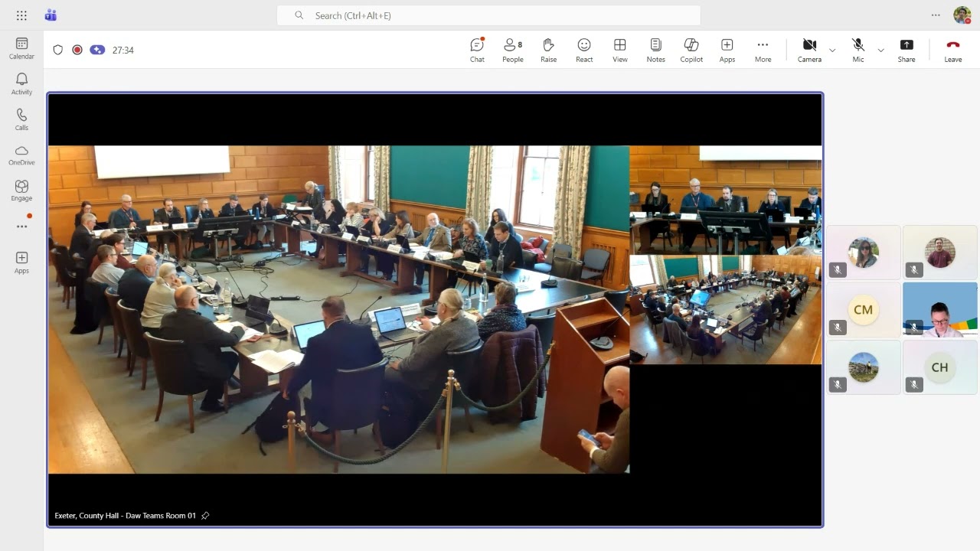Check the recording status indicator
Viewport: 980px width, 551px height.
(77, 50)
